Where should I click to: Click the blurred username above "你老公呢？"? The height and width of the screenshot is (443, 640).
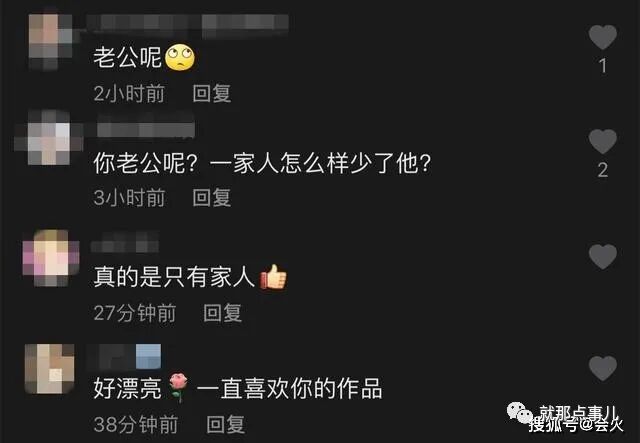(146, 130)
